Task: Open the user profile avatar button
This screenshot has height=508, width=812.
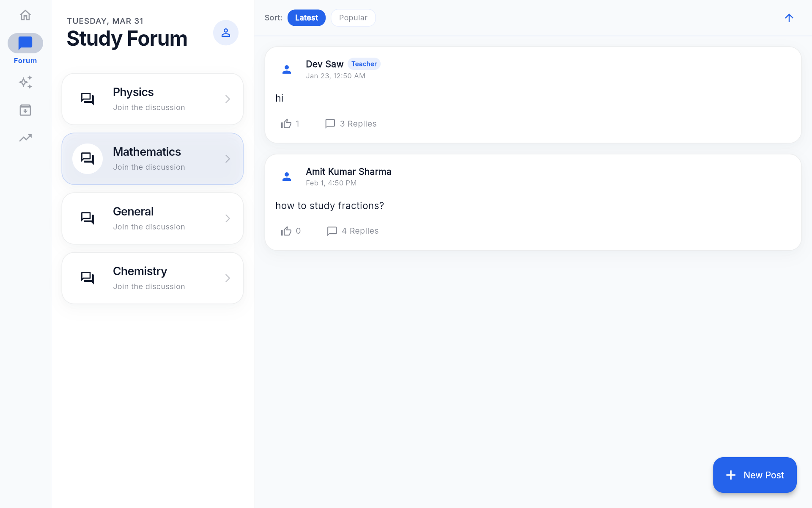Action: click(226, 33)
